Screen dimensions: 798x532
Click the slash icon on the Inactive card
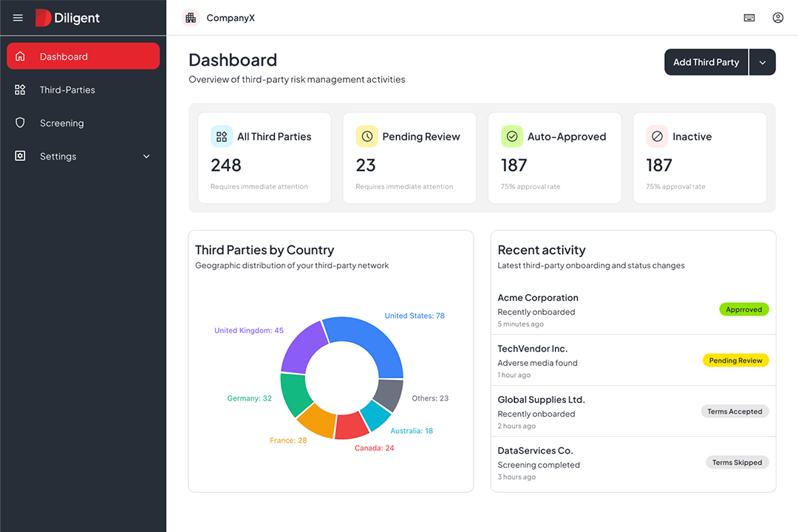(x=657, y=136)
